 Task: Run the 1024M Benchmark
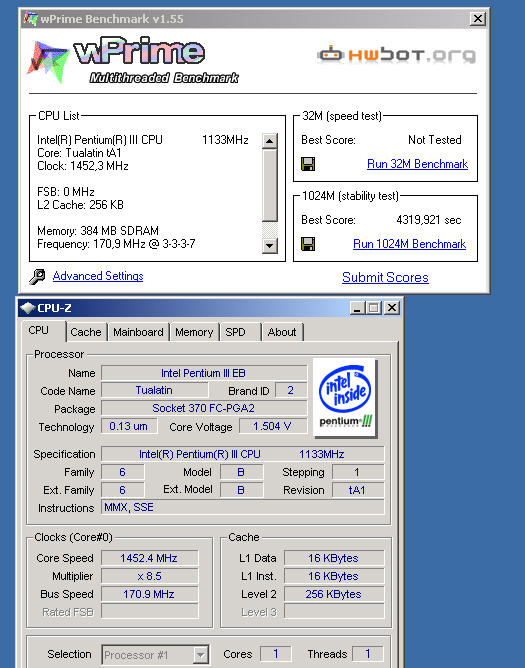click(409, 244)
